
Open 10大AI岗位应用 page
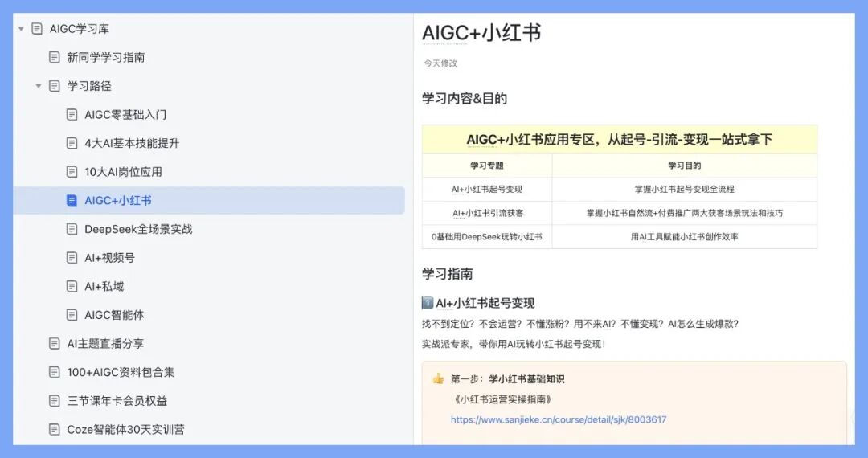123,171
